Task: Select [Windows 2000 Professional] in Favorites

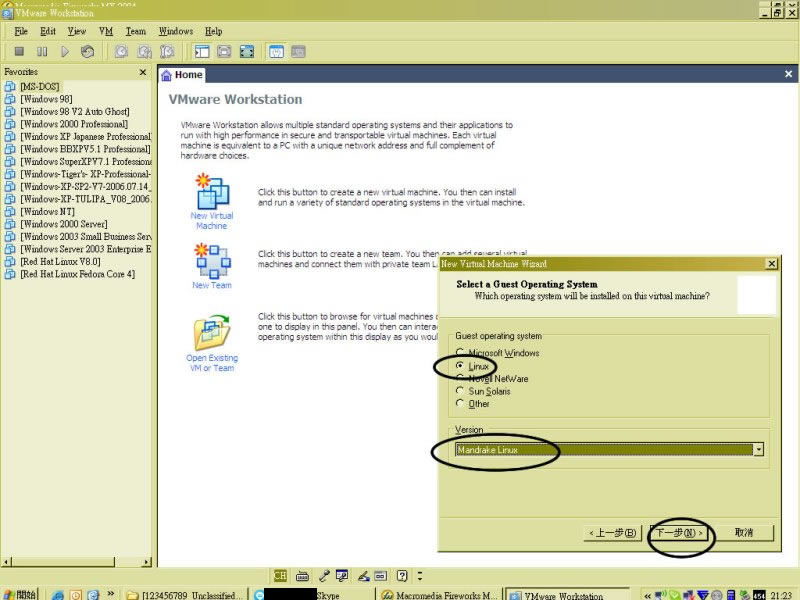Action: pos(74,124)
